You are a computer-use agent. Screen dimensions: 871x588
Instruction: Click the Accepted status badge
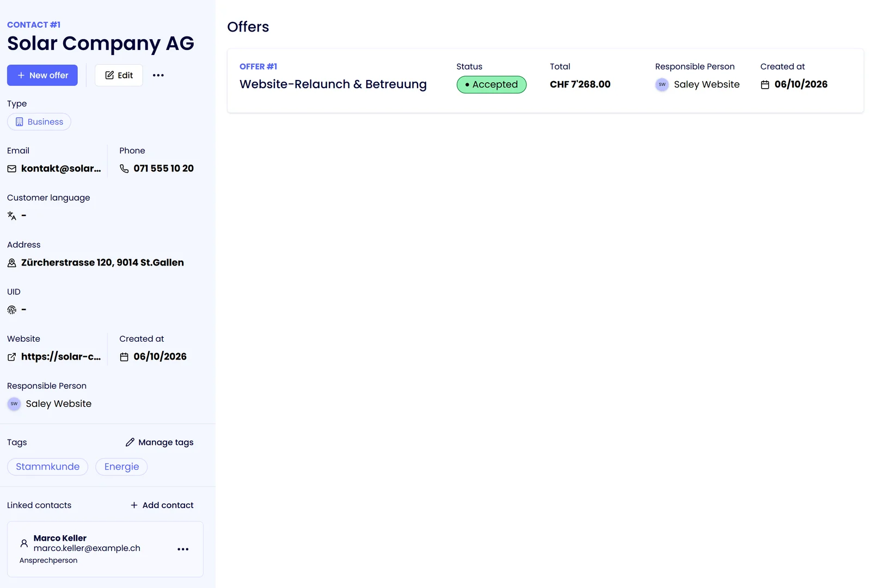(492, 85)
